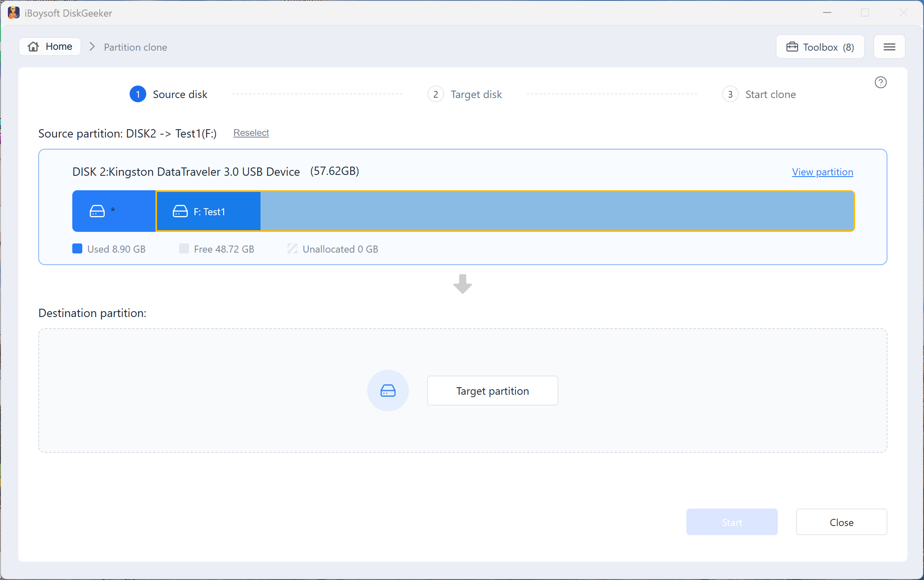Viewport: 924px width, 580px height.
Task: Click the drive icon beside F: Test1
Action: (x=180, y=211)
